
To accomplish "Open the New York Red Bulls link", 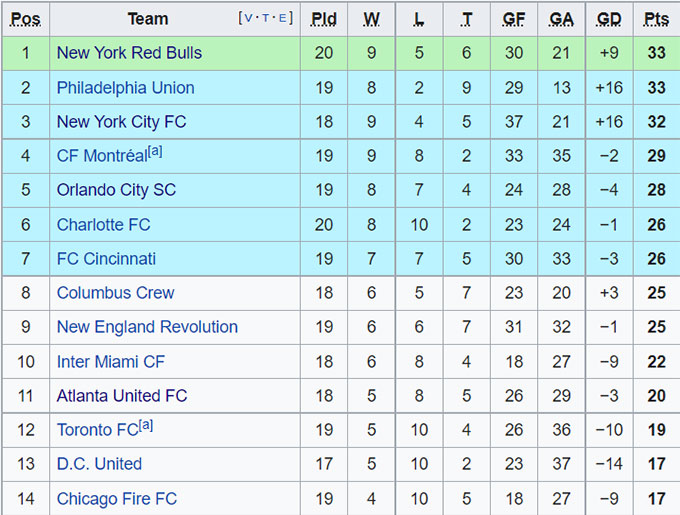I will click(129, 53).
